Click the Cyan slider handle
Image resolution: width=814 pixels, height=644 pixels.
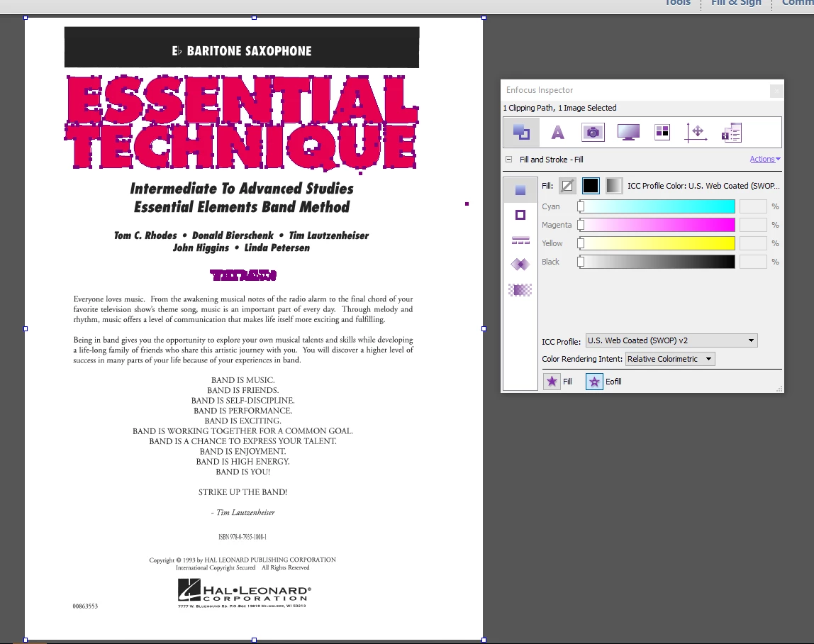pyautogui.click(x=581, y=206)
